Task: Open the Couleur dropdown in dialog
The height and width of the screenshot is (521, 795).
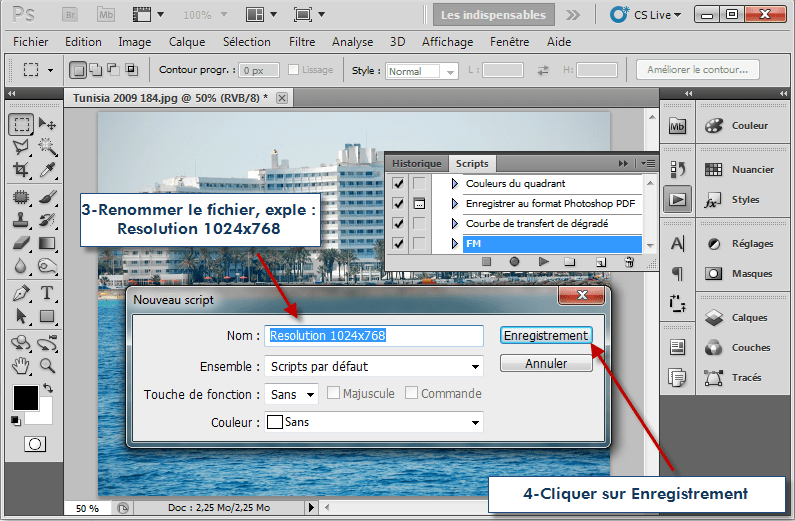Action: point(374,422)
